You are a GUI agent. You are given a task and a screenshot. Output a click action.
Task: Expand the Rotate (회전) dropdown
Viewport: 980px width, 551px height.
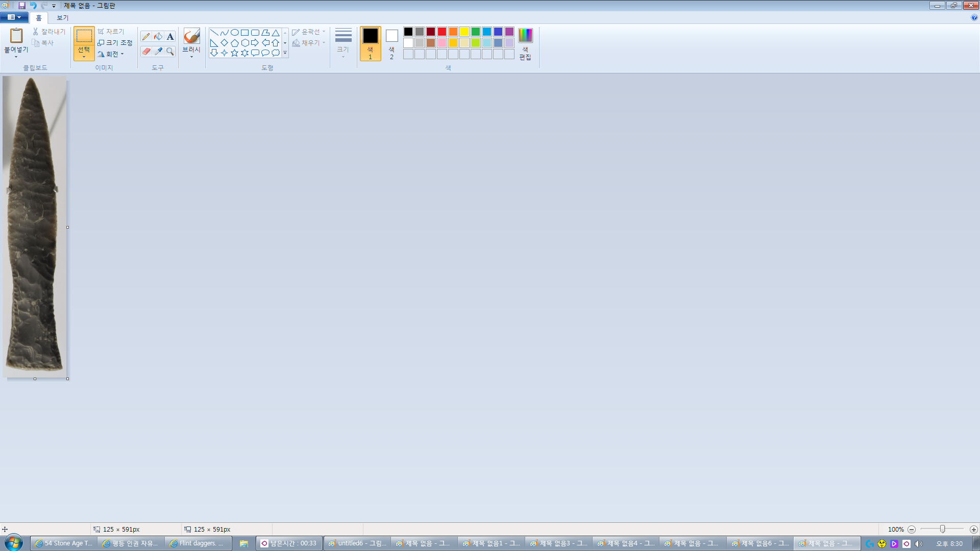pos(112,54)
